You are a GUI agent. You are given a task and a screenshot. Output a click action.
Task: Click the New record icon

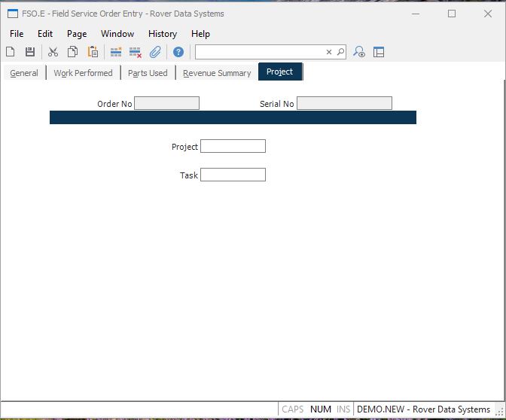point(11,52)
